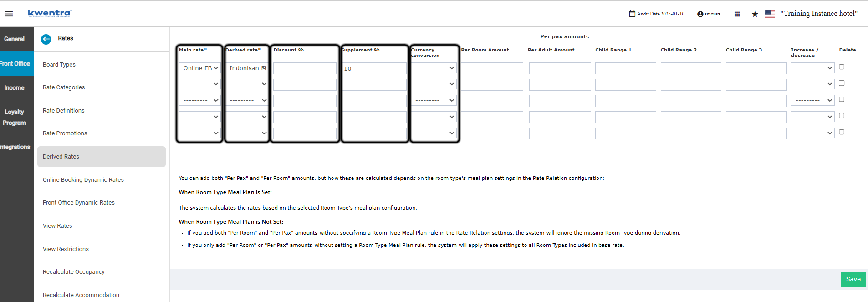
Task: Change language via US flag icon
Action: [770, 14]
